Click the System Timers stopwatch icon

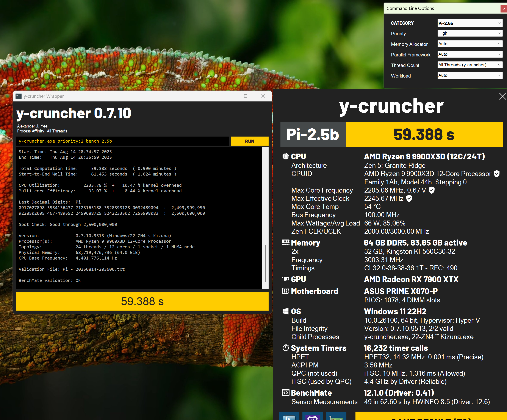coord(285,348)
